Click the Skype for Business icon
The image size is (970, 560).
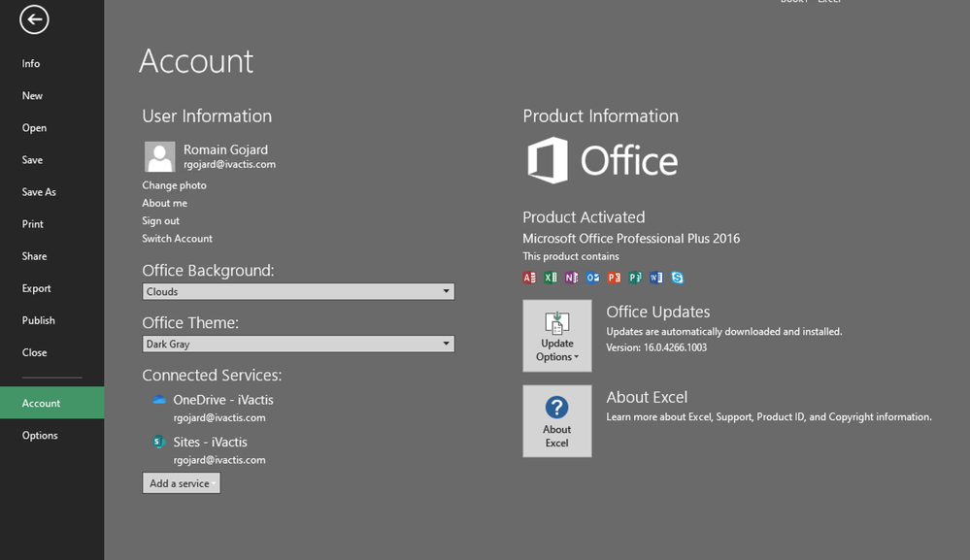point(678,278)
